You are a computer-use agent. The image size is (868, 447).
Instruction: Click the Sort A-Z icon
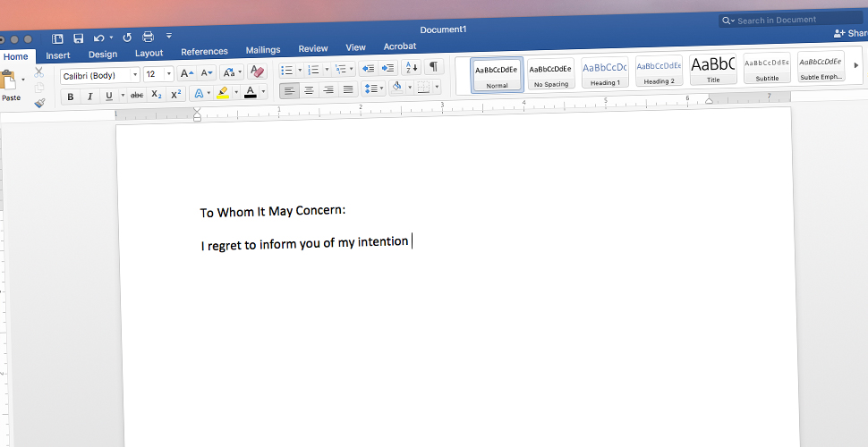click(411, 68)
